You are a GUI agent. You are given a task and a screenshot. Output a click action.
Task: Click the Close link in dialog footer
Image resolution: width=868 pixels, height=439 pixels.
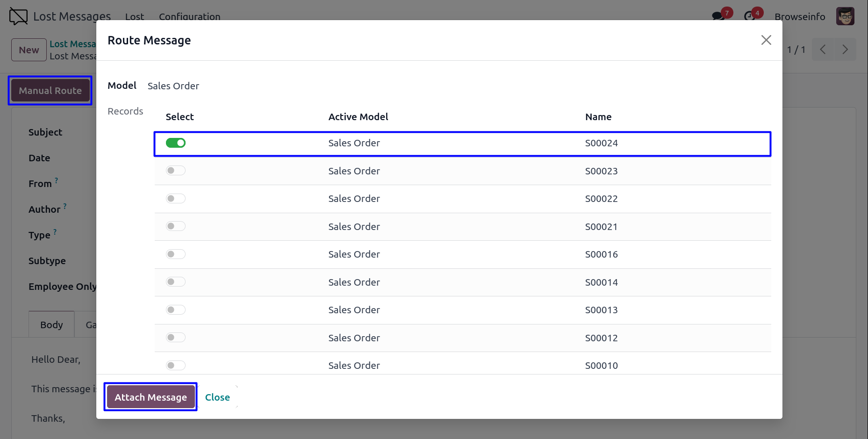(217, 397)
